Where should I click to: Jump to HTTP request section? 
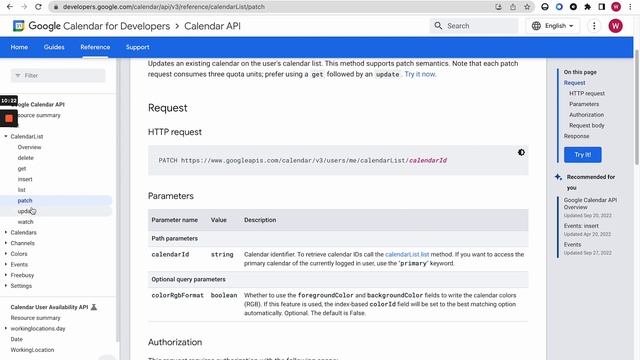point(587,93)
